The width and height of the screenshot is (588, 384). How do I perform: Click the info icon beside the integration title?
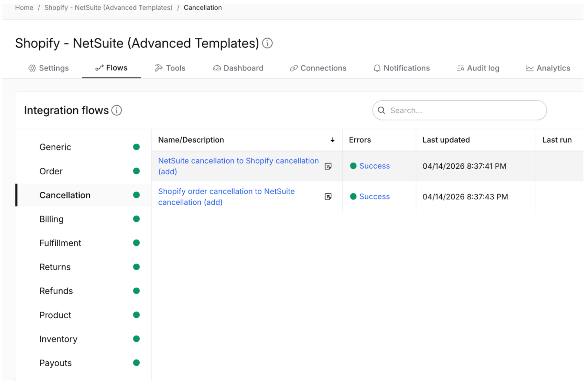click(x=267, y=43)
